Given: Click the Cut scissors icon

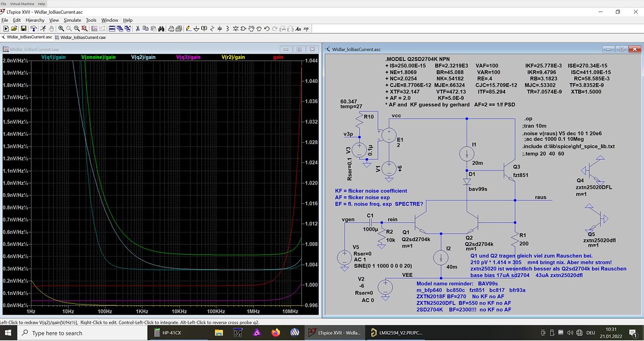Looking at the screenshot, I should click(x=136, y=28).
